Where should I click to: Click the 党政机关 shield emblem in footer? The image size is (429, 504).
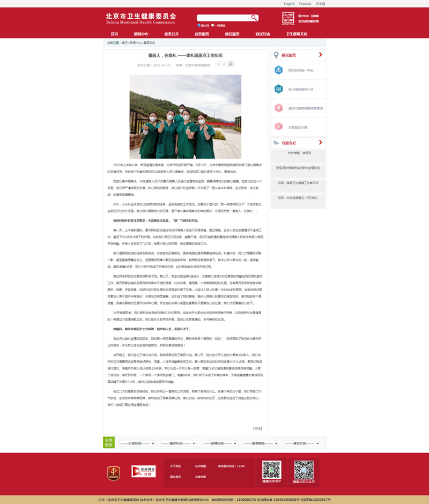[x=114, y=473]
